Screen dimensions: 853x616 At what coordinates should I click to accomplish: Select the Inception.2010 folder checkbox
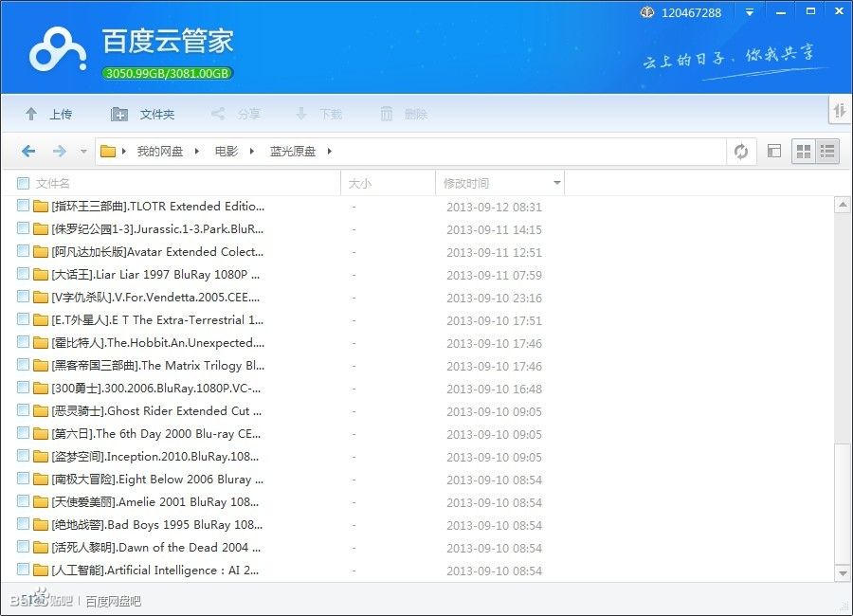24,457
